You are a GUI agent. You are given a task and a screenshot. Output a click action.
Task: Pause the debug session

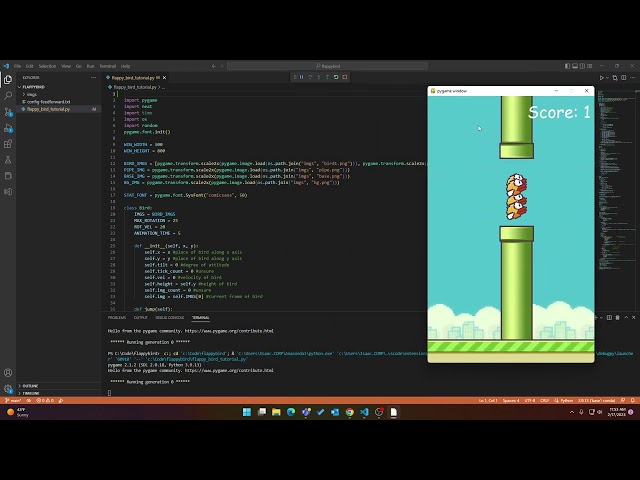coord(302,77)
